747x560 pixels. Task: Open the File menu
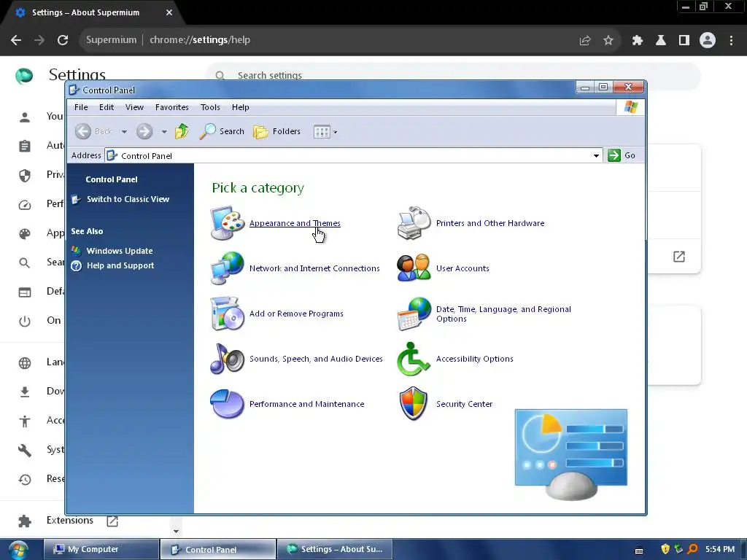coord(81,107)
